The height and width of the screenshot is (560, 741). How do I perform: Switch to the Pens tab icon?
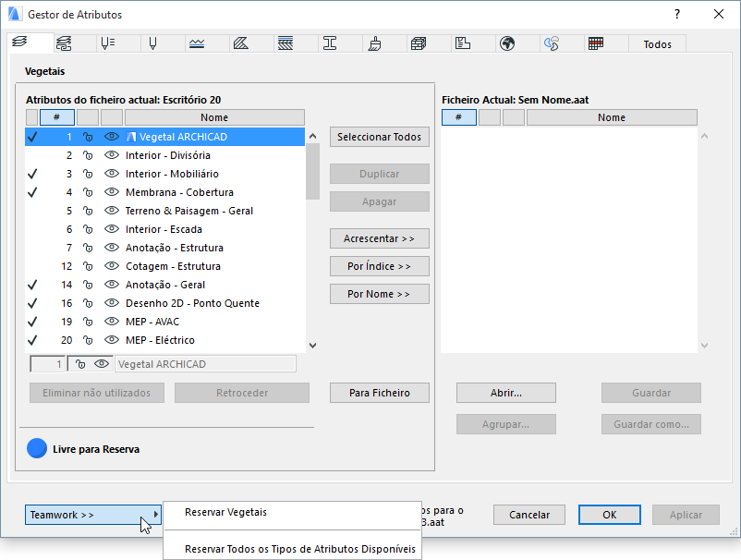[x=152, y=43]
